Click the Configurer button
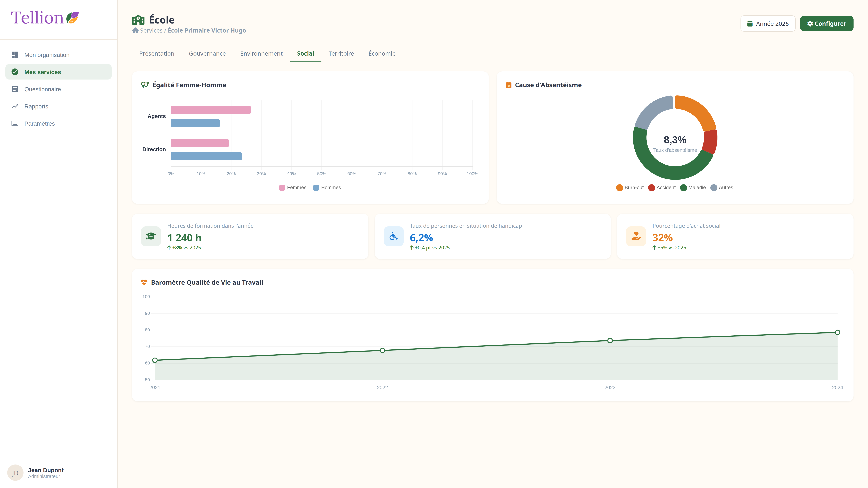This screenshot has height=488, width=868. (x=827, y=24)
